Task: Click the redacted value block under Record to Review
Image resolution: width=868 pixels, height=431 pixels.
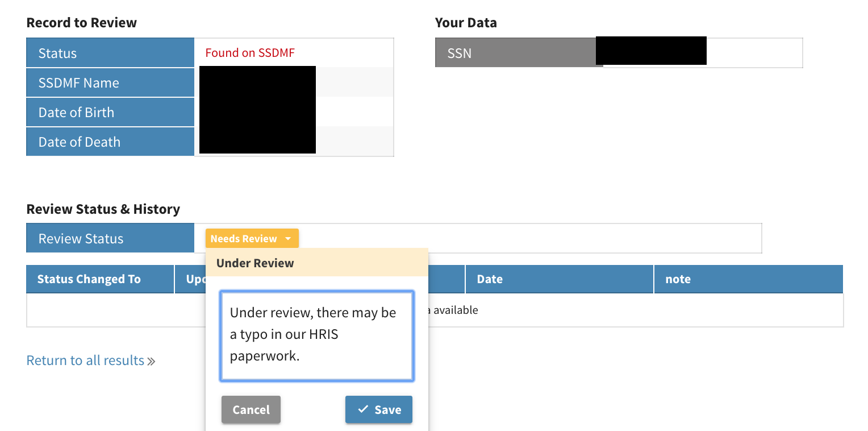Action: 257,110
